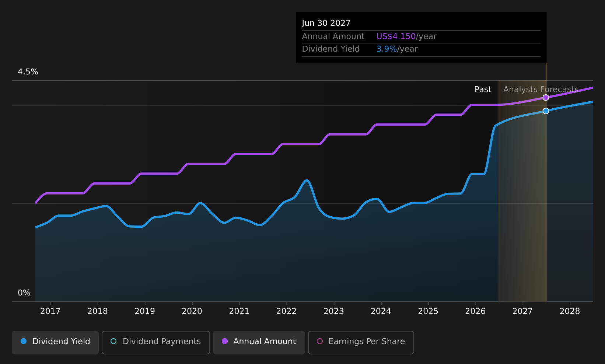
Task: Select the 2026 x-axis label
Action: pos(475,311)
